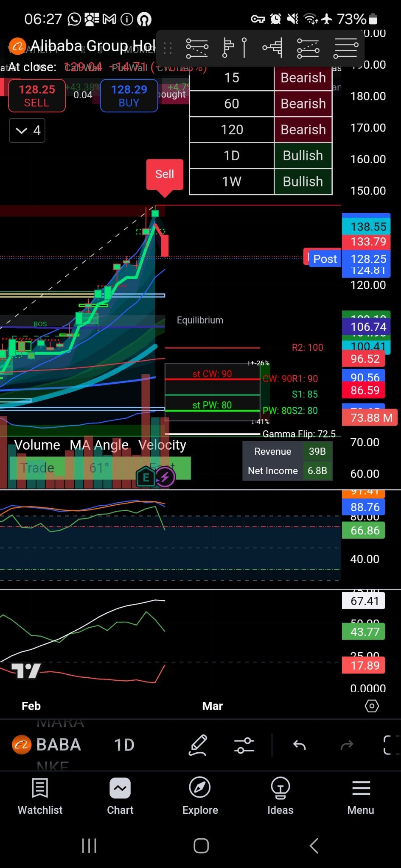Viewport: 401px width, 868px height.
Task: Tap the 88.76 oscillator value label
Action: click(x=364, y=507)
